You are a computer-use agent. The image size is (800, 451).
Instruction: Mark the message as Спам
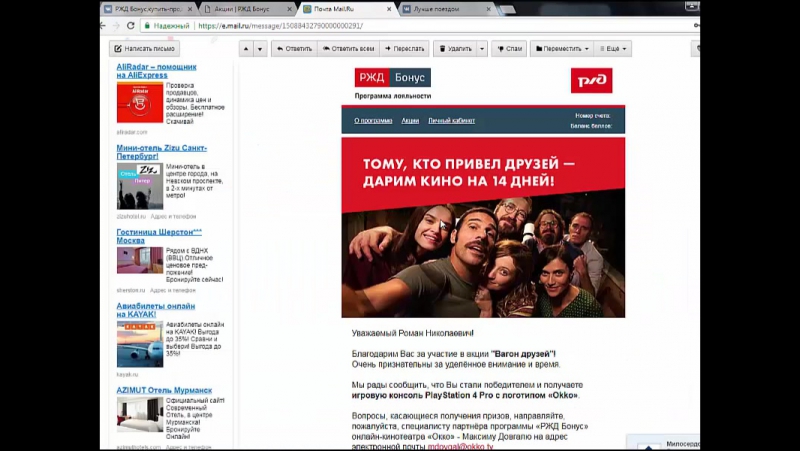[x=509, y=48]
